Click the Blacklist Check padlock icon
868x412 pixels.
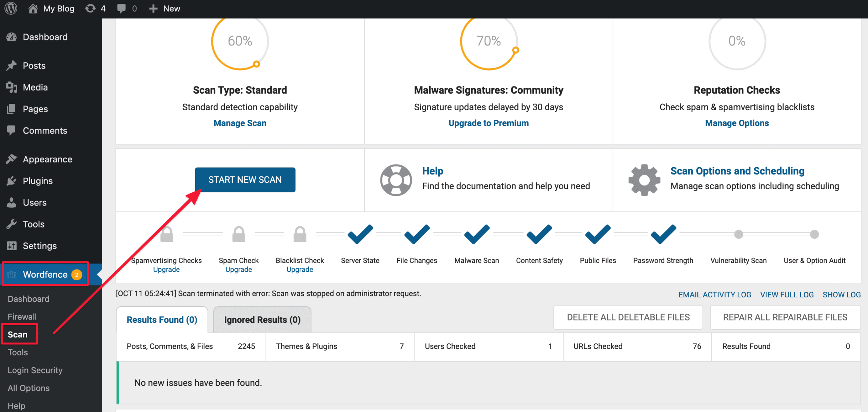tap(300, 234)
